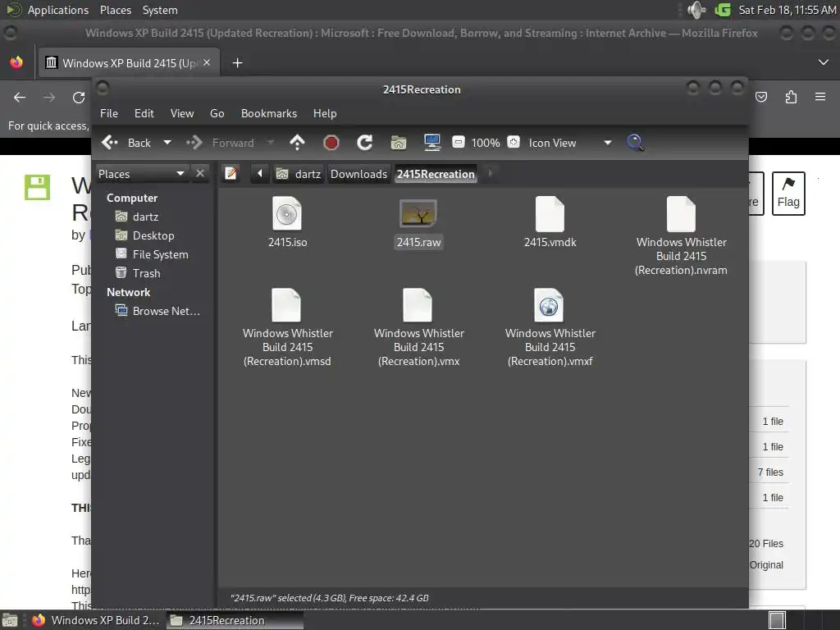Screen dimensions: 840x630
Task: Switch to 2415Recreation in the bottom taskbar
Action: pyautogui.click(x=235, y=620)
